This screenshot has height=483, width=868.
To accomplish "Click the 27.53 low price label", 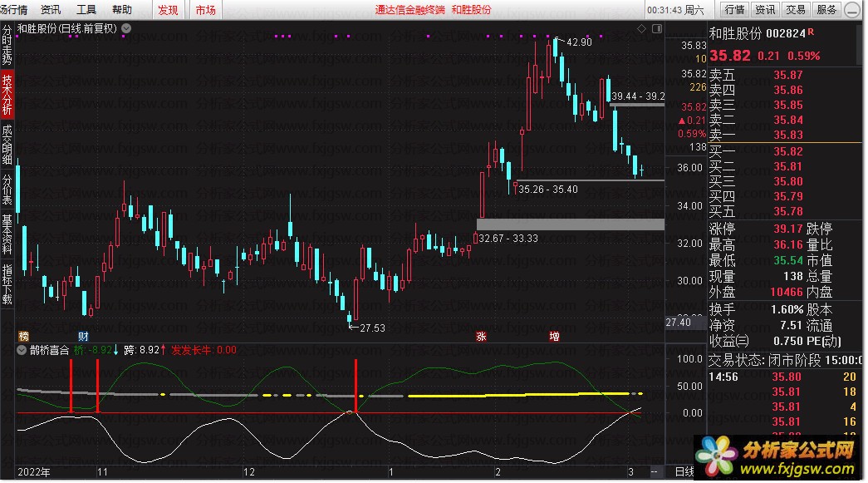I will point(372,328).
